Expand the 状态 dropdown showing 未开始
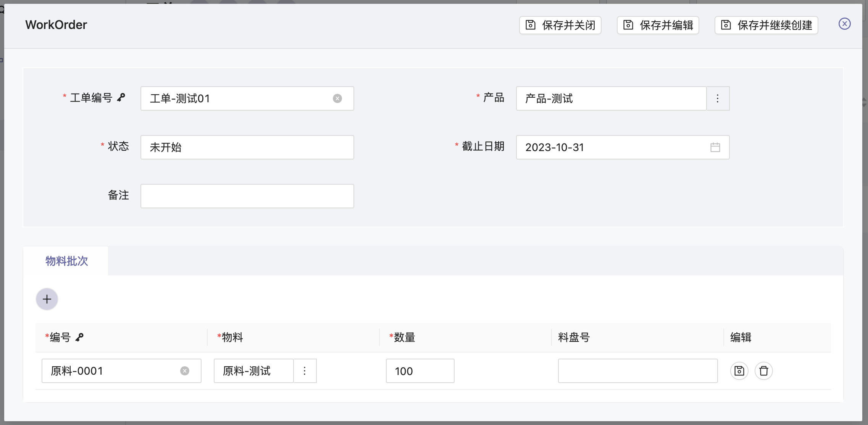This screenshot has height=425, width=868. pos(247,147)
